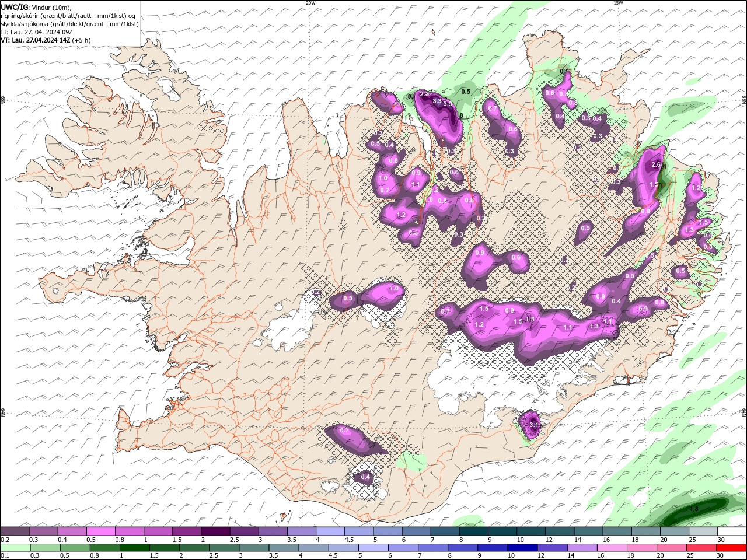Click the red bottom-row swatch after 30

pos(732,548)
